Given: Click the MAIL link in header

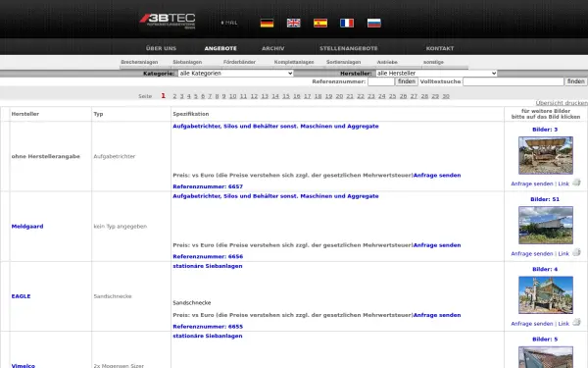Looking at the screenshot, I should click(x=229, y=23).
